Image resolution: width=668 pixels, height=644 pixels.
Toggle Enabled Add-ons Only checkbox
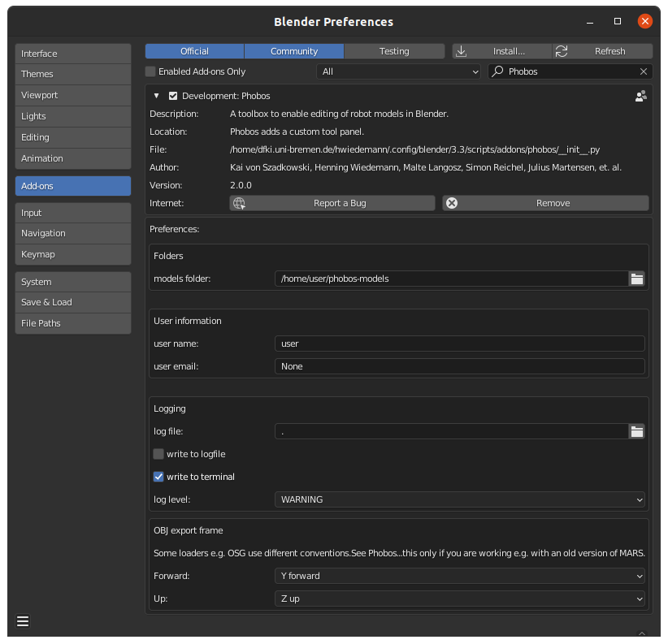150,71
